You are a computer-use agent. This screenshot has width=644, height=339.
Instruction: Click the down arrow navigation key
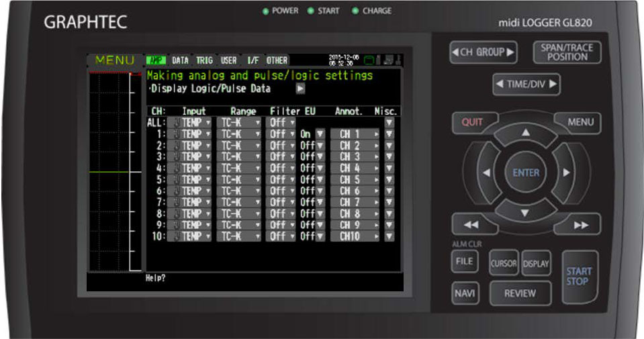pyautogui.click(x=525, y=212)
